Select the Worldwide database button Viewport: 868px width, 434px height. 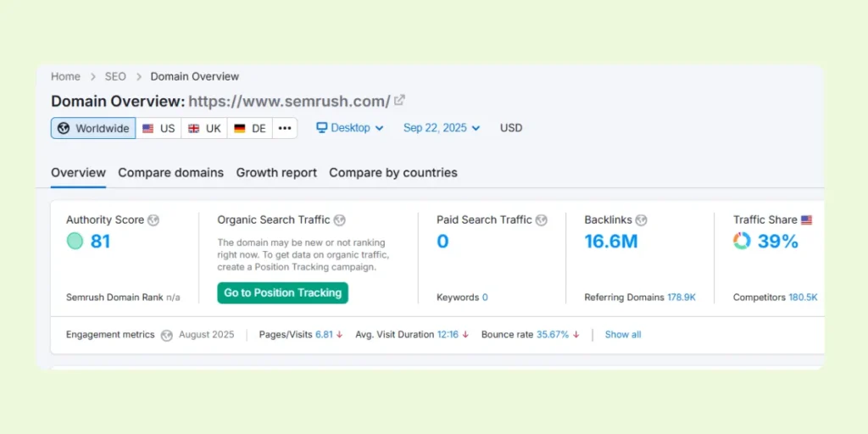(x=93, y=128)
